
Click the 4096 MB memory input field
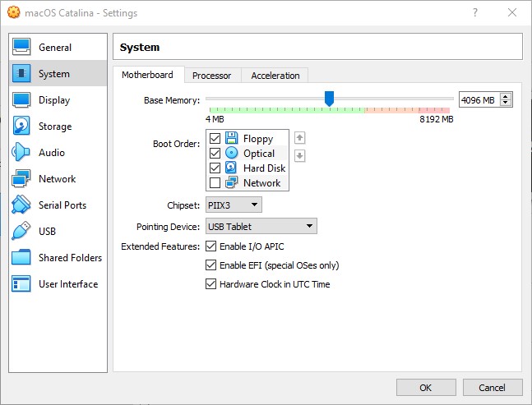[x=479, y=100]
